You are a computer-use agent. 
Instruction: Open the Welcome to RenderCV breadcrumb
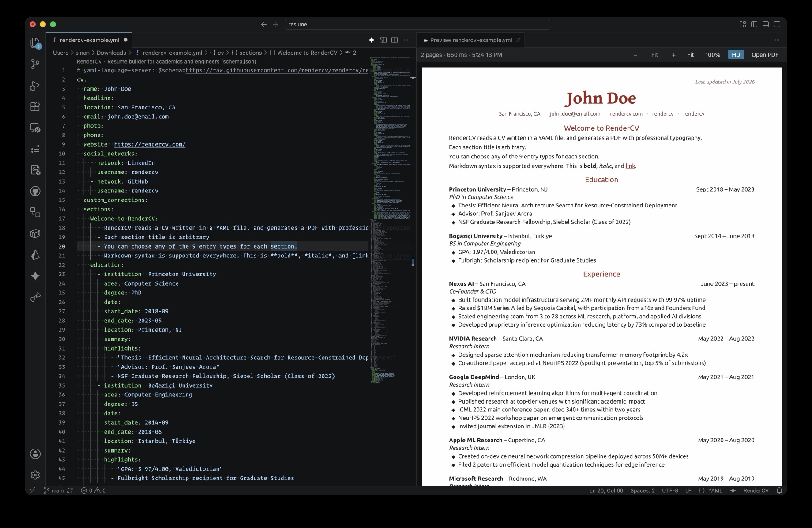pos(303,53)
